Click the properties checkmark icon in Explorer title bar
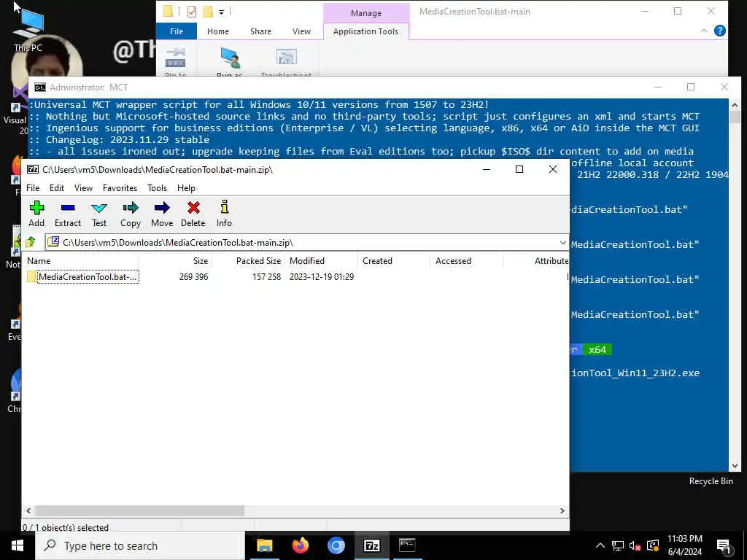 (x=192, y=12)
